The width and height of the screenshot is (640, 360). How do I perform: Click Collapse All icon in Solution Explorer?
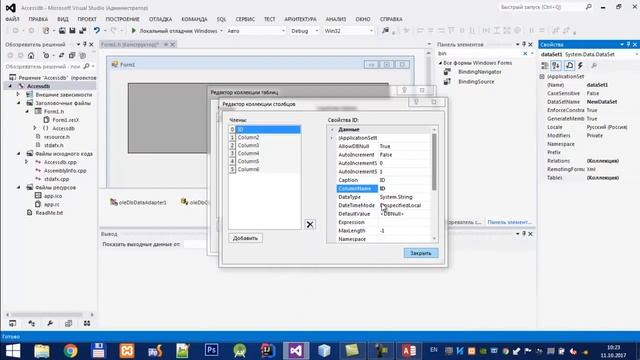coord(72,55)
